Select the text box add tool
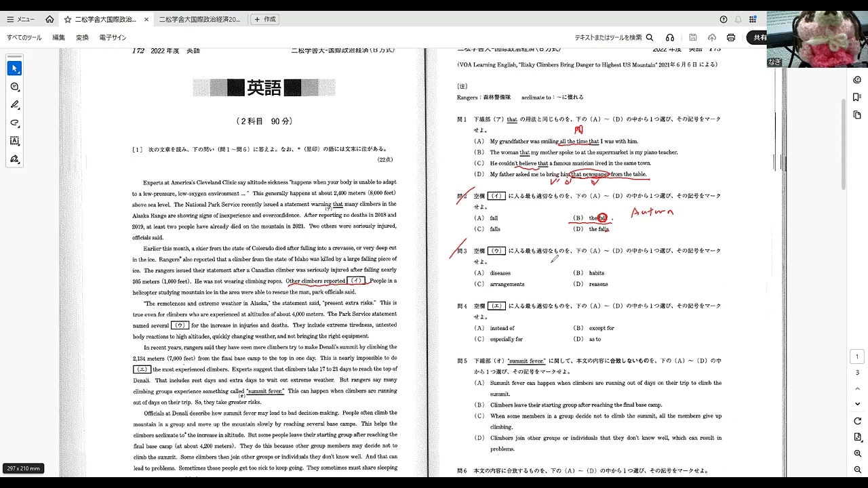 14,141
